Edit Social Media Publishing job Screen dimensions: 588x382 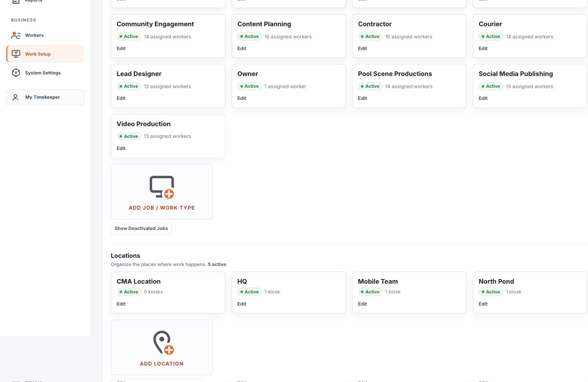point(483,98)
